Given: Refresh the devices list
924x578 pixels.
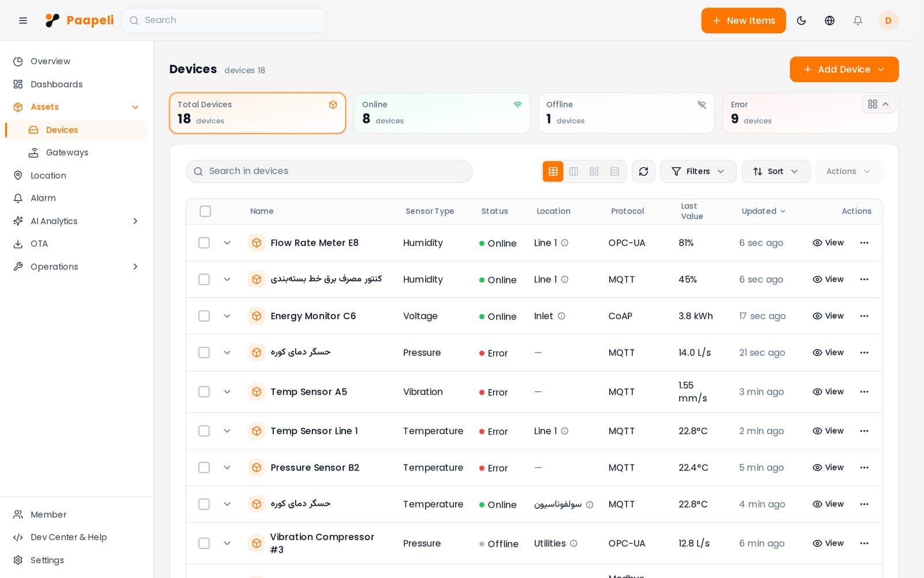Looking at the screenshot, I should tap(643, 171).
